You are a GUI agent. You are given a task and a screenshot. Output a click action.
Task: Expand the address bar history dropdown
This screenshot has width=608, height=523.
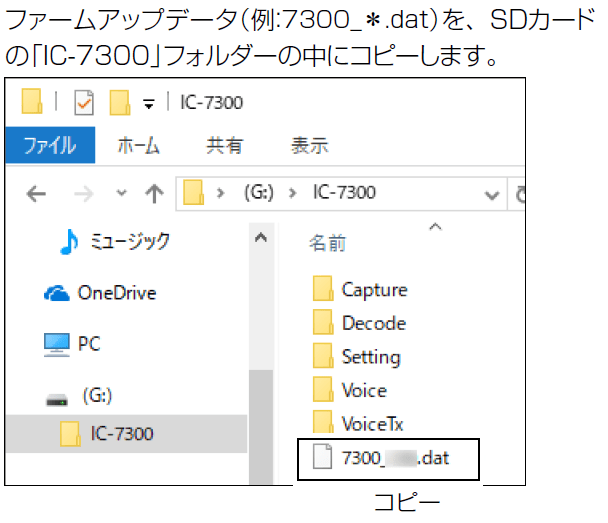[x=490, y=193]
